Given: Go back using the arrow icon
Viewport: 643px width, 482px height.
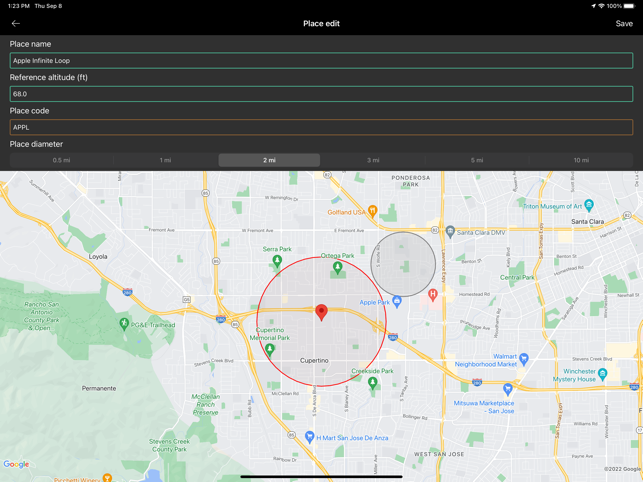Looking at the screenshot, I should point(16,23).
